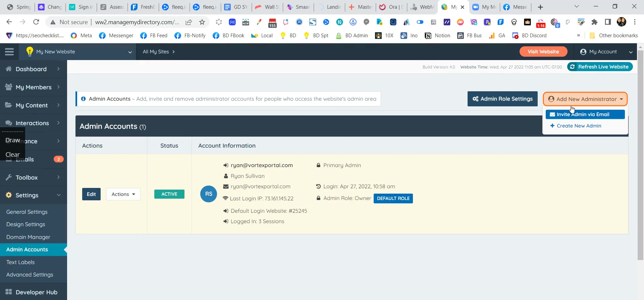Click the Visit Website button
Viewport: 644px width, 300px height.
[543, 52]
